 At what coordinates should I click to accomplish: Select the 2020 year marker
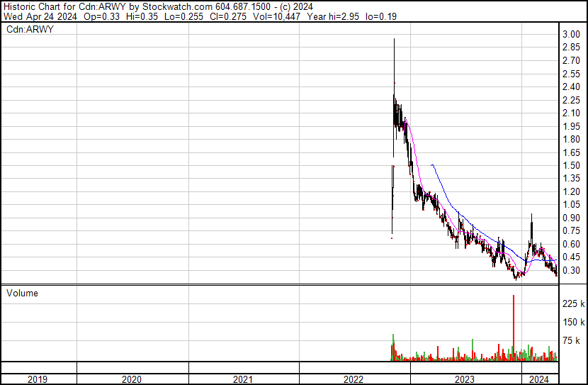[132, 379]
